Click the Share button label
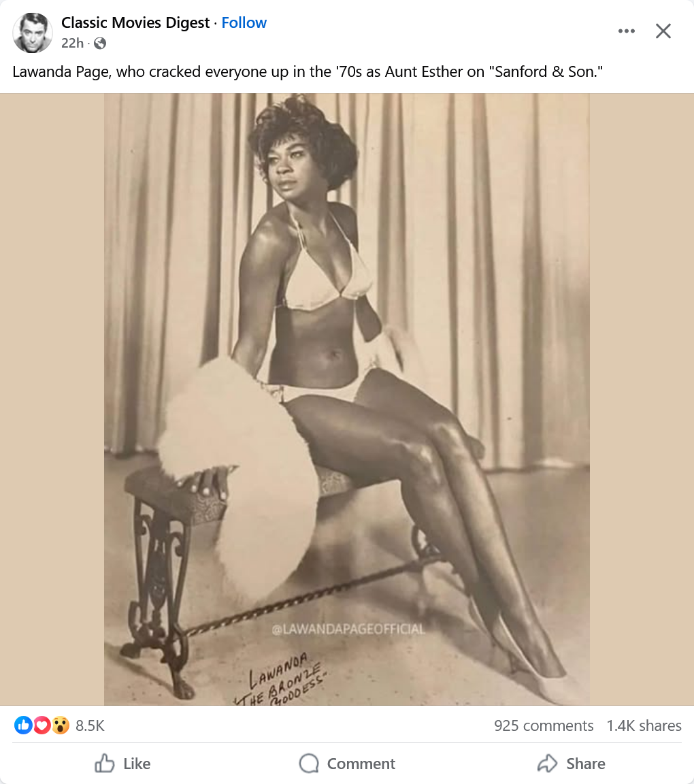 pyautogui.click(x=586, y=764)
